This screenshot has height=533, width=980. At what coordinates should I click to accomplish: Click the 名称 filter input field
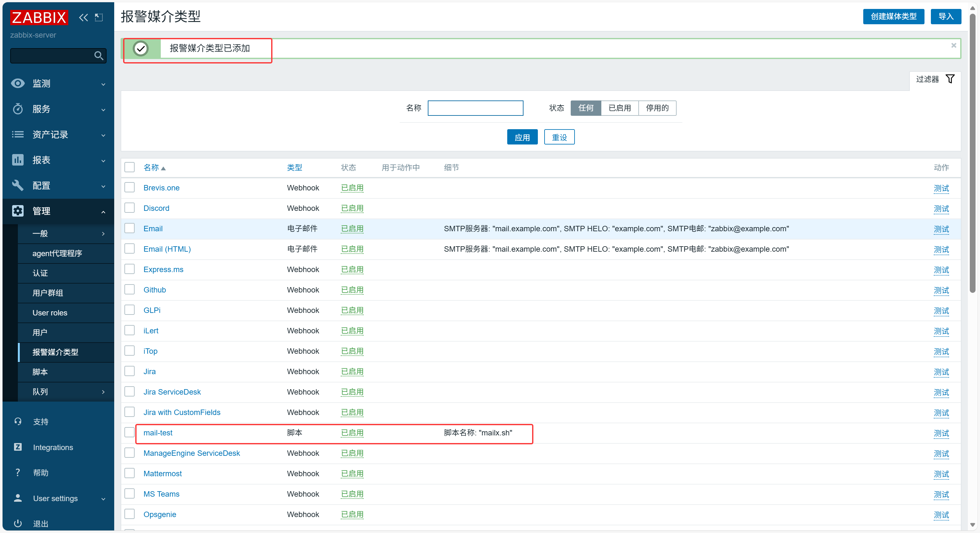(x=476, y=108)
